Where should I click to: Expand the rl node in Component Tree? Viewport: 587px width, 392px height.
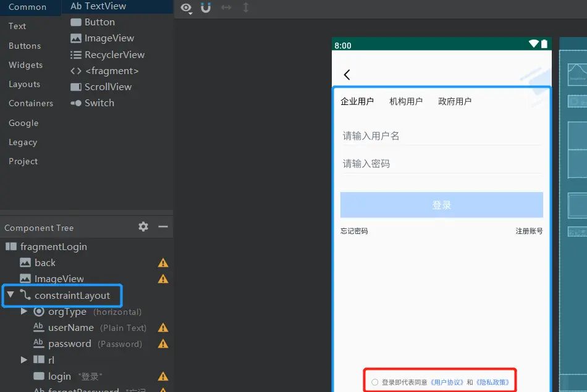[x=23, y=359]
